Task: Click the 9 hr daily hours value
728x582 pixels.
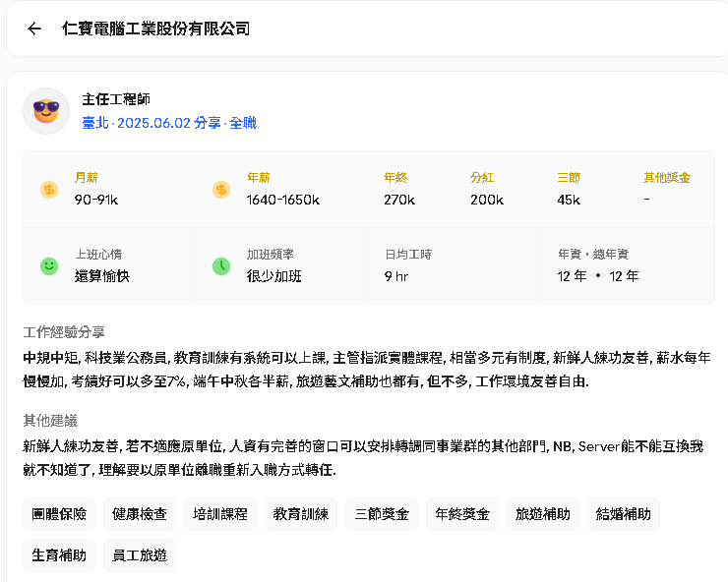Action: (x=396, y=276)
